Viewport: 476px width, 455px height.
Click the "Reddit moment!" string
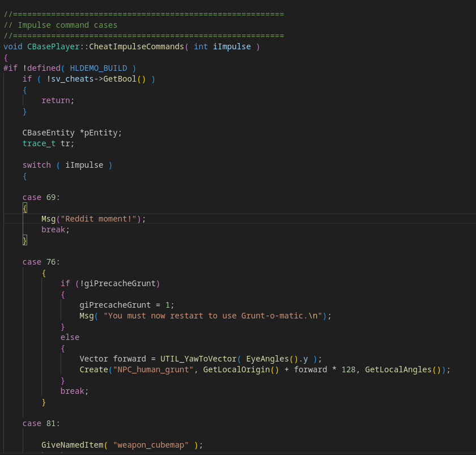102,218
